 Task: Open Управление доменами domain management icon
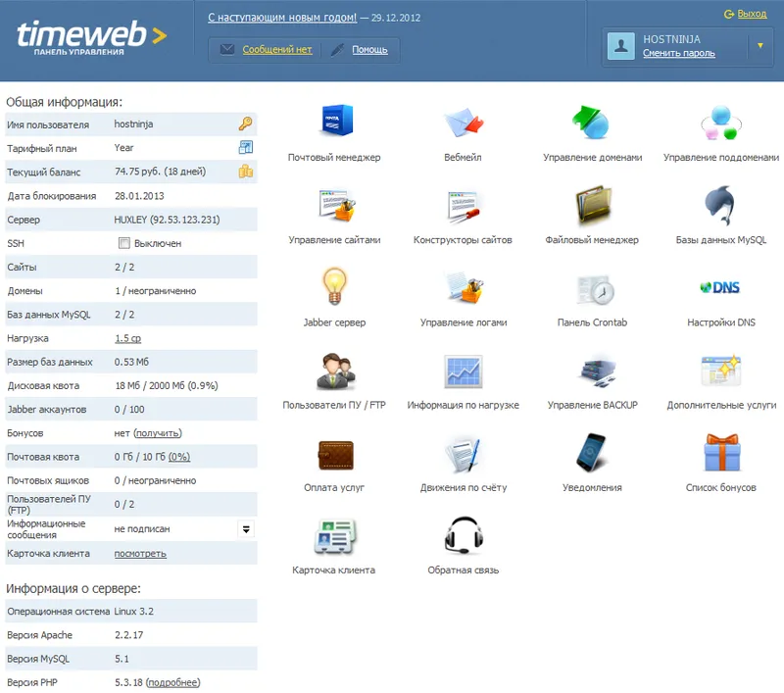[x=591, y=122]
